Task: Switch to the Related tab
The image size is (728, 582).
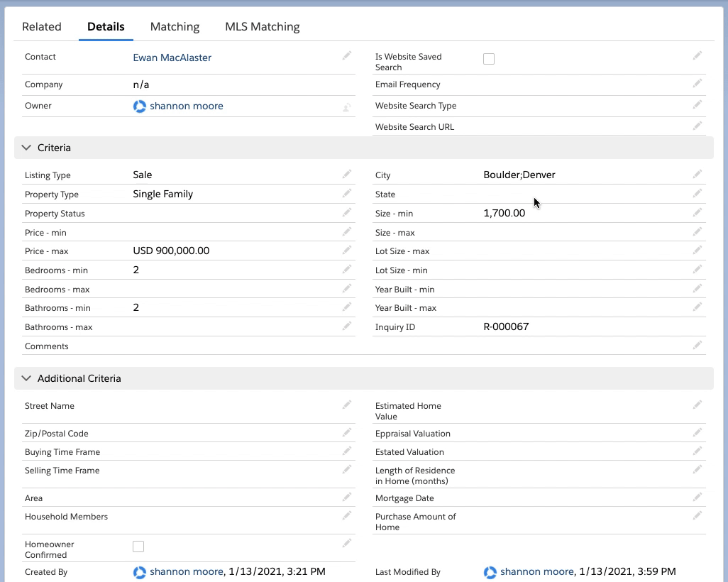Action: tap(42, 27)
